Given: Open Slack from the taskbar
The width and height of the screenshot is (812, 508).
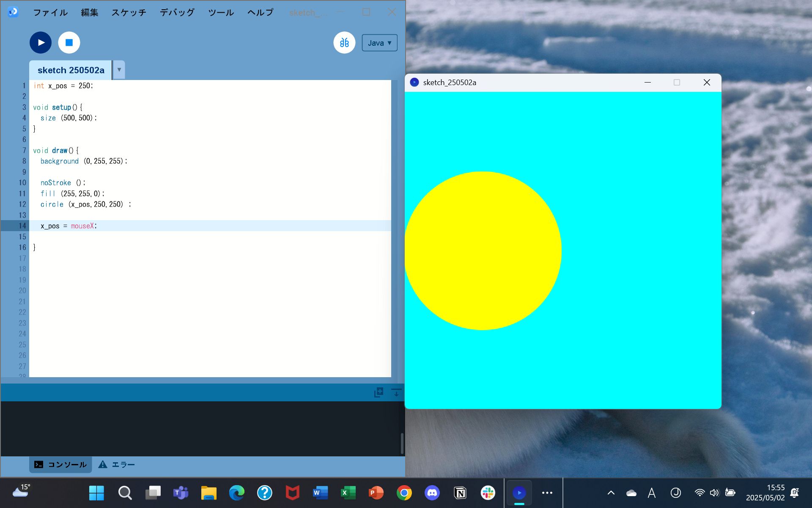Looking at the screenshot, I should click(x=488, y=493).
